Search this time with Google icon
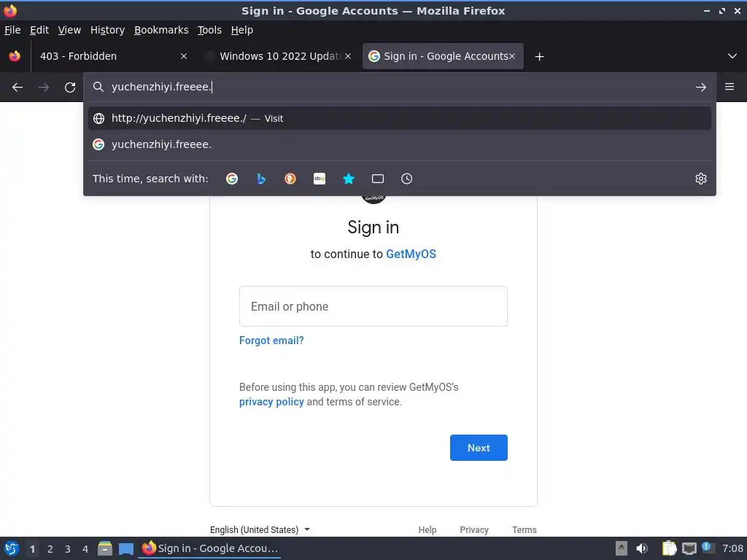747x560 pixels. (232, 179)
